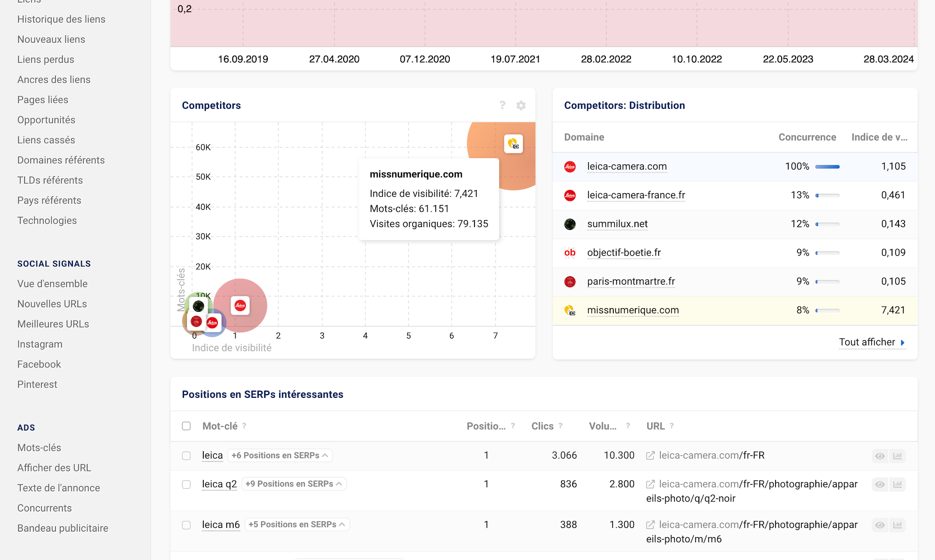Click leica-camera.com favicon in distribution table
Screen dimensions: 935x560
tap(570, 167)
